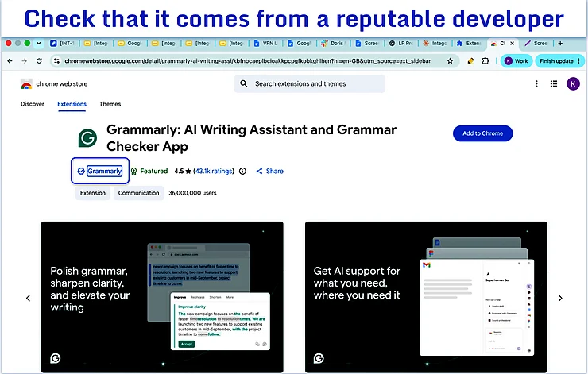Image resolution: width=588 pixels, height=374 pixels.
Task: Click the Grammarly extension logo
Action: pyautogui.click(x=87, y=138)
